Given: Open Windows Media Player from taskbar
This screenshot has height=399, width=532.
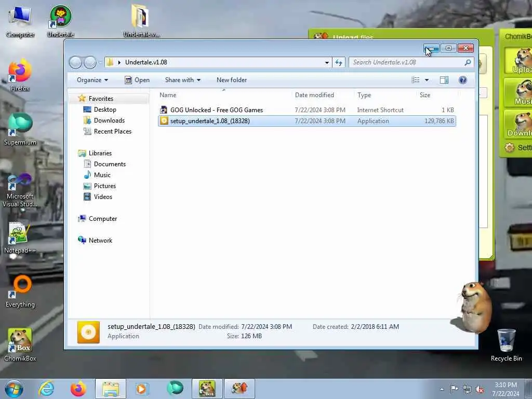Looking at the screenshot, I should pos(143,389).
